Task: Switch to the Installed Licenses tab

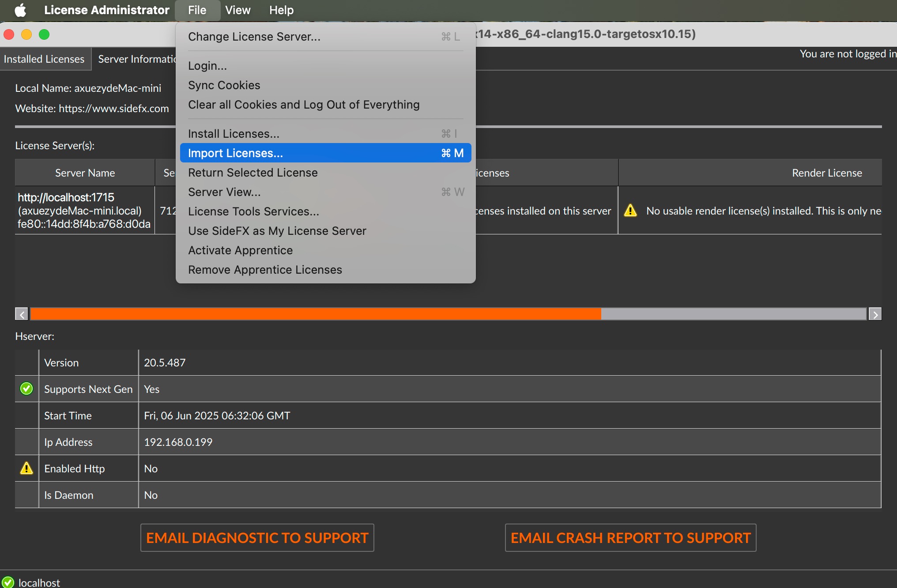Action: point(44,59)
